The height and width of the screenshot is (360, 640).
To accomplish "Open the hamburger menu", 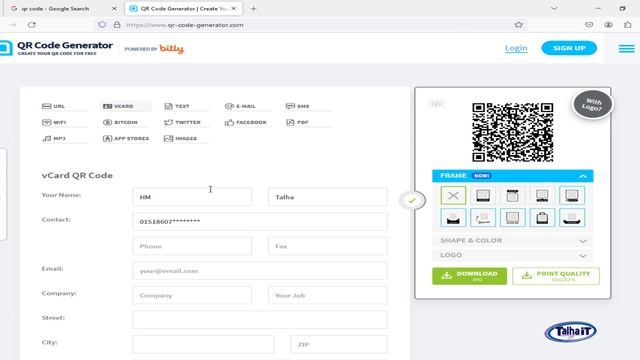I will [x=627, y=49].
